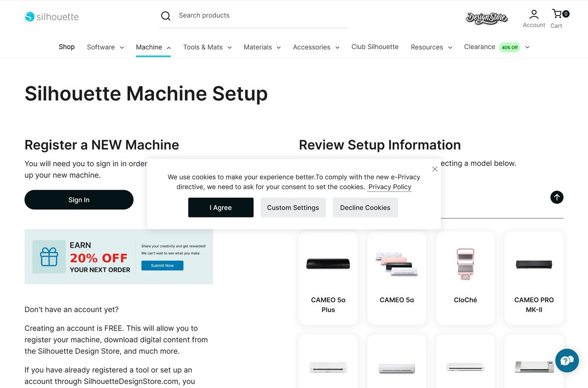Select the CloChé machine card
The width and height of the screenshot is (588, 388).
coord(465,278)
